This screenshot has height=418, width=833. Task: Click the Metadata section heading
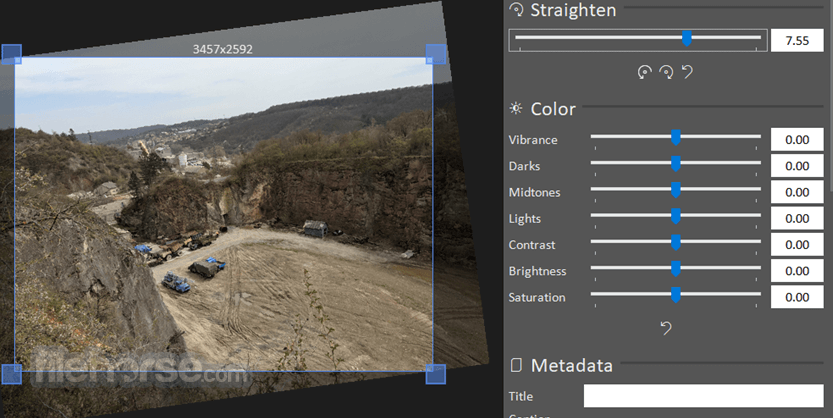(x=572, y=365)
